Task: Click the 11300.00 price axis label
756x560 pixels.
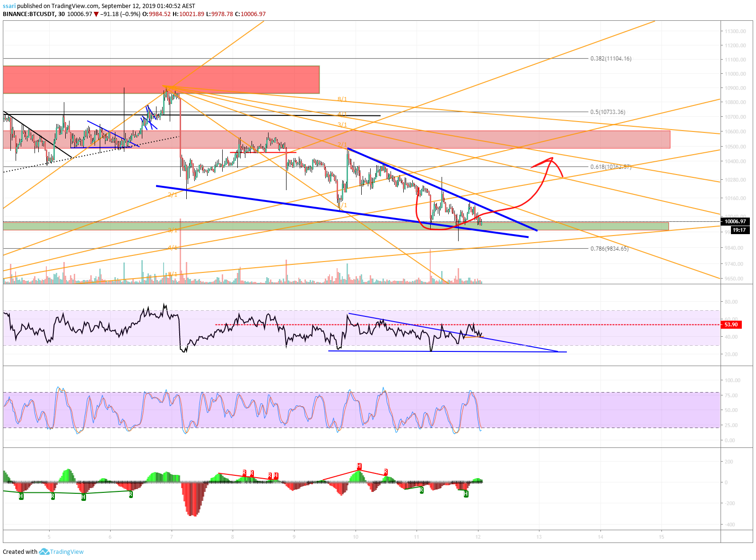Action: coord(735,31)
